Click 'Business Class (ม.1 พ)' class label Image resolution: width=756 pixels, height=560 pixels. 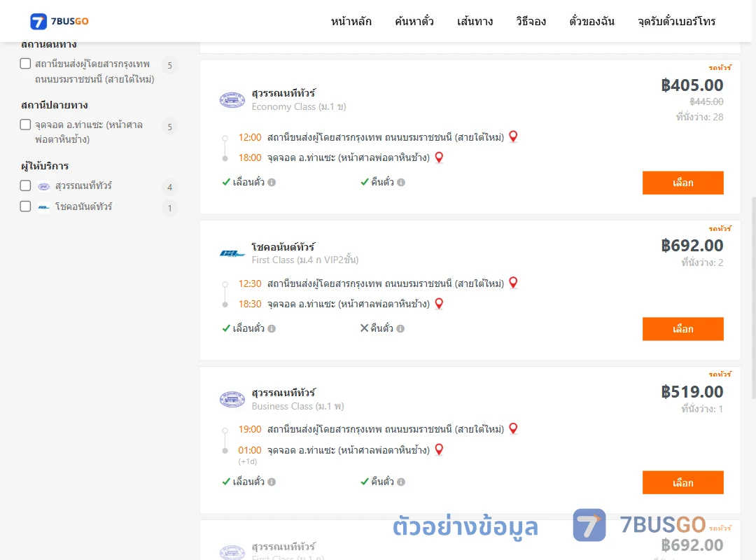click(298, 406)
